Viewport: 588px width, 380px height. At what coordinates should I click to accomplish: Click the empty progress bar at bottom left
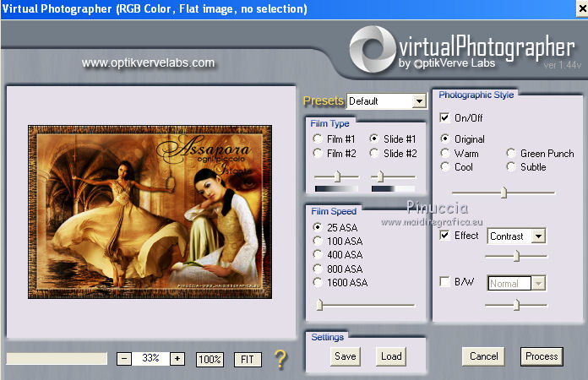coord(57,358)
